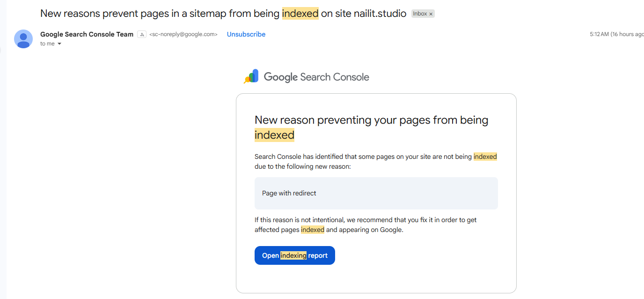This screenshot has height=299, width=644.
Task: Click the "If this reason is not intentional" paragraph
Action: point(365,224)
